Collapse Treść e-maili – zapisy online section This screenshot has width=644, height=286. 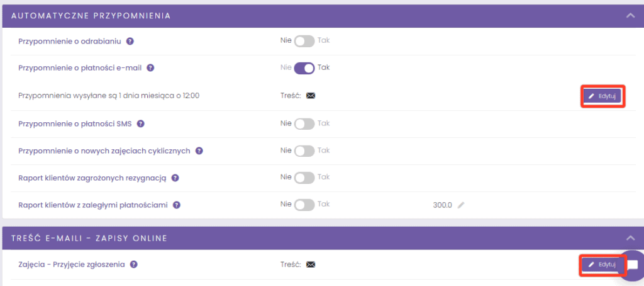coord(630,237)
